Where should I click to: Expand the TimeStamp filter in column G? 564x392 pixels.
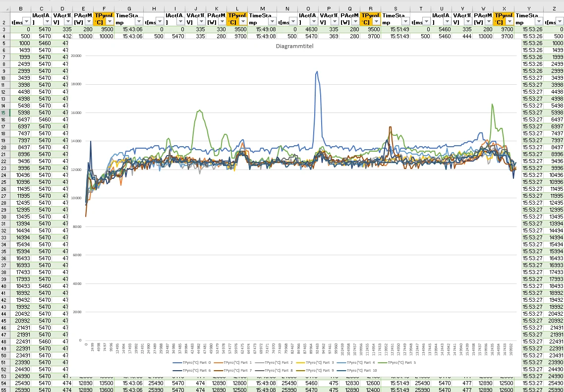[139, 21]
